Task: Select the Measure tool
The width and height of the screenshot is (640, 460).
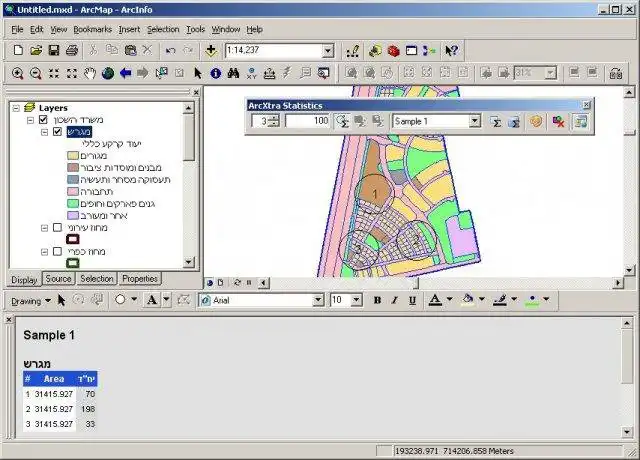Action: pyautogui.click(x=269, y=73)
